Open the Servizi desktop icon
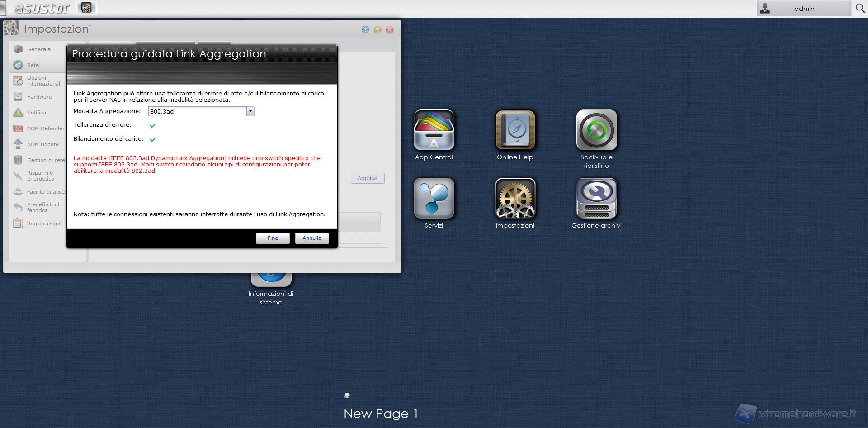The width and height of the screenshot is (868, 428). click(434, 199)
